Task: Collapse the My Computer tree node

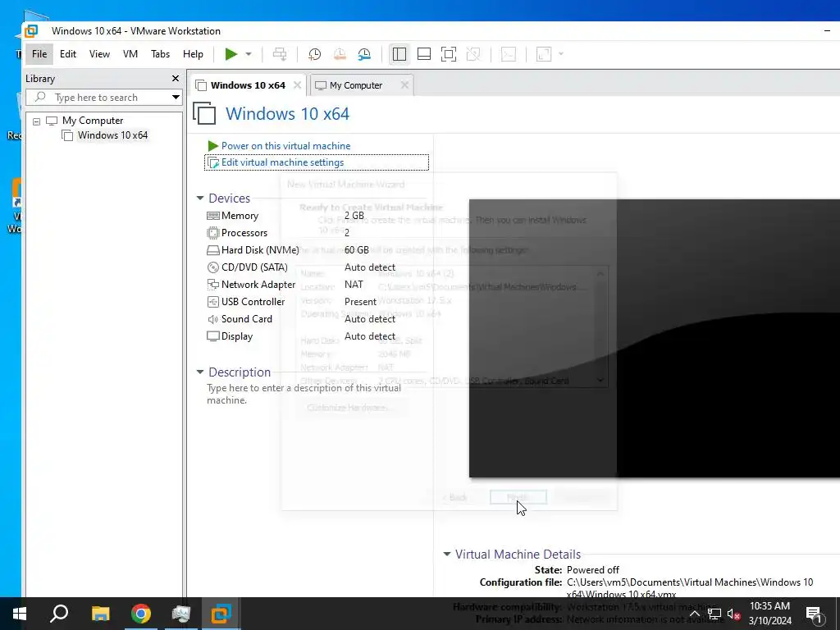Action: (36, 121)
